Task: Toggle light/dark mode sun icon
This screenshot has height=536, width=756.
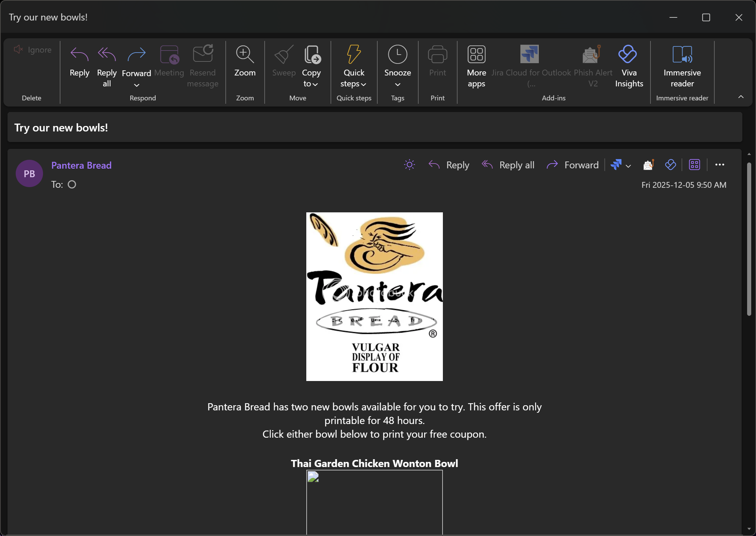Action: 409,165
